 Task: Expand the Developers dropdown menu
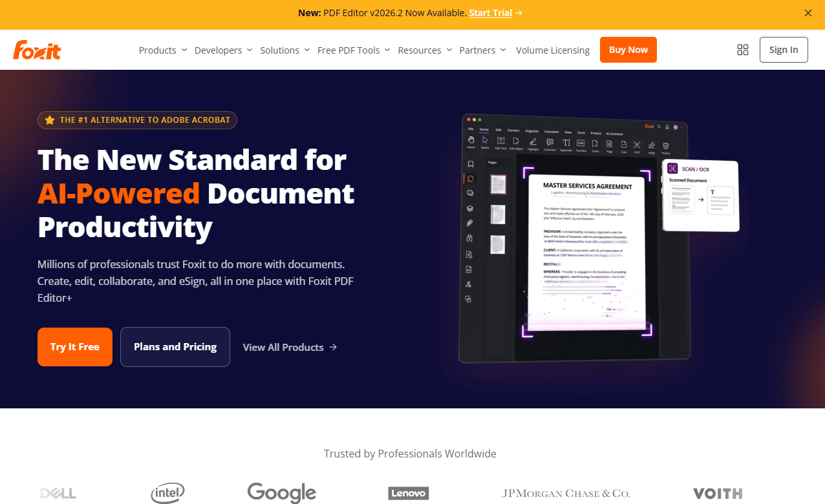(223, 50)
